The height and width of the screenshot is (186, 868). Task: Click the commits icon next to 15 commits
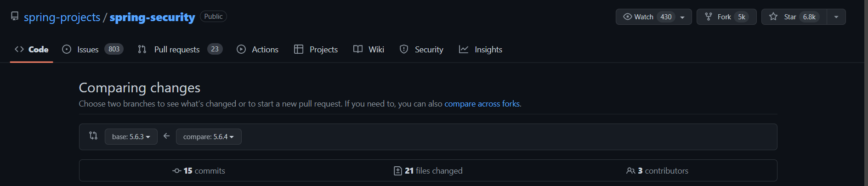[x=177, y=171]
